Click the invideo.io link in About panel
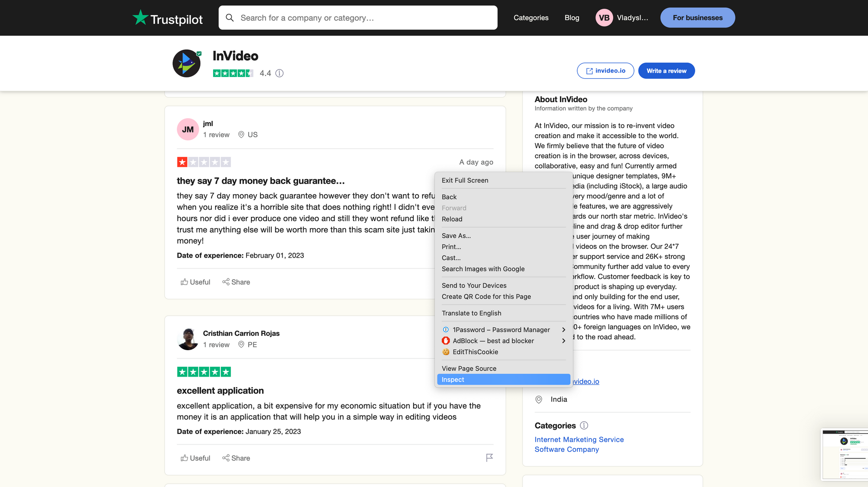 [x=586, y=381]
